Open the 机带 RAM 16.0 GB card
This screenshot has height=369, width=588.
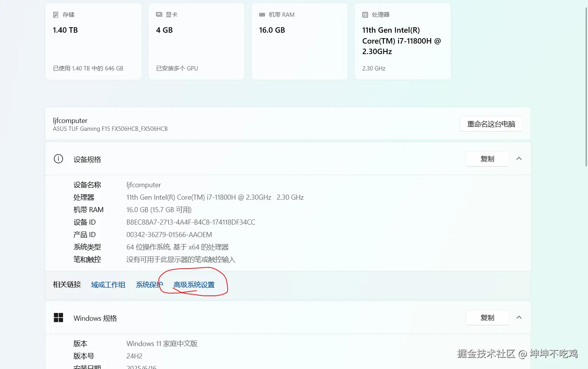point(300,41)
